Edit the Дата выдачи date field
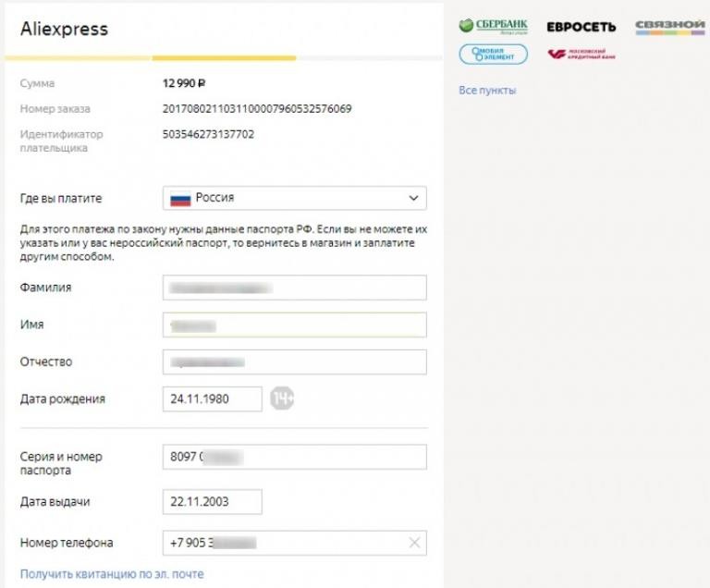710x588 pixels. click(x=212, y=502)
